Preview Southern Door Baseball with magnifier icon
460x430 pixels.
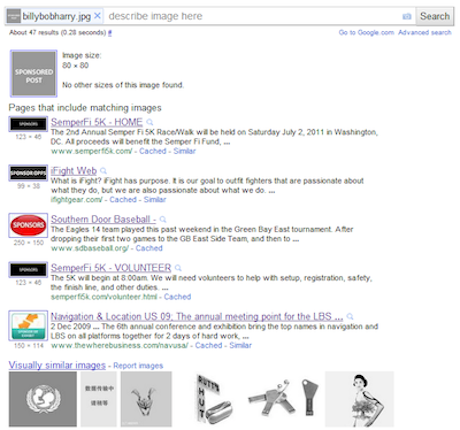pos(163,220)
